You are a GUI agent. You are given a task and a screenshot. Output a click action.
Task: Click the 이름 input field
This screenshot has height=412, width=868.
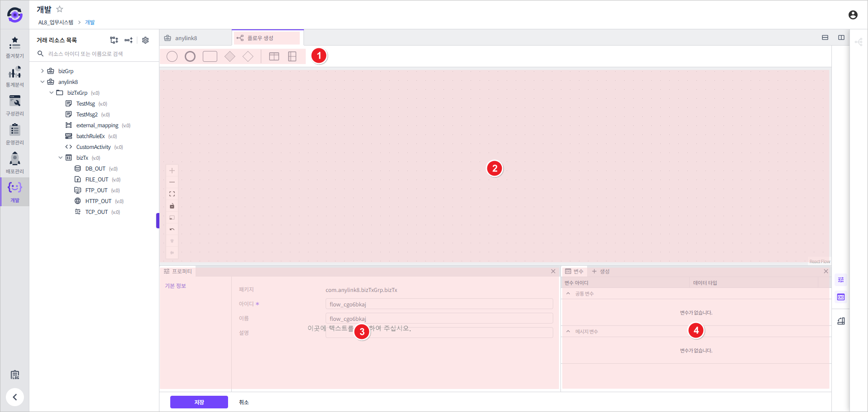(x=439, y=319)
